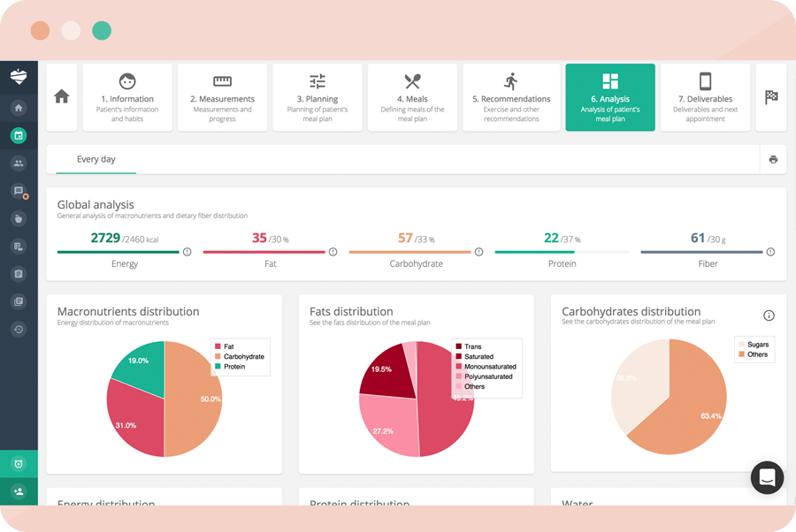This screenshot has height=532, width=796.
Task: Click the alarm clock icon at sidebar bottom
Action: pyautogui.click(x=19, y=463)
